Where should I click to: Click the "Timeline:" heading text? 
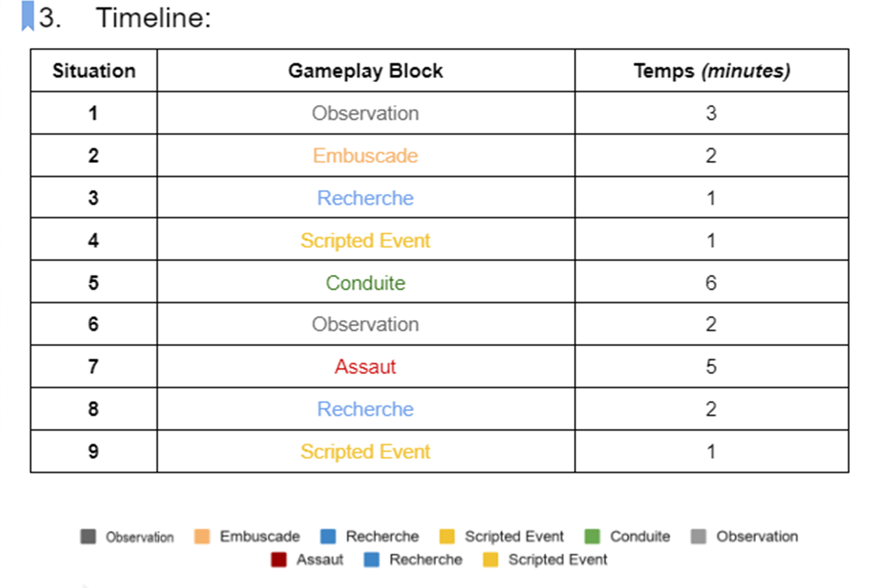[153, 18]
